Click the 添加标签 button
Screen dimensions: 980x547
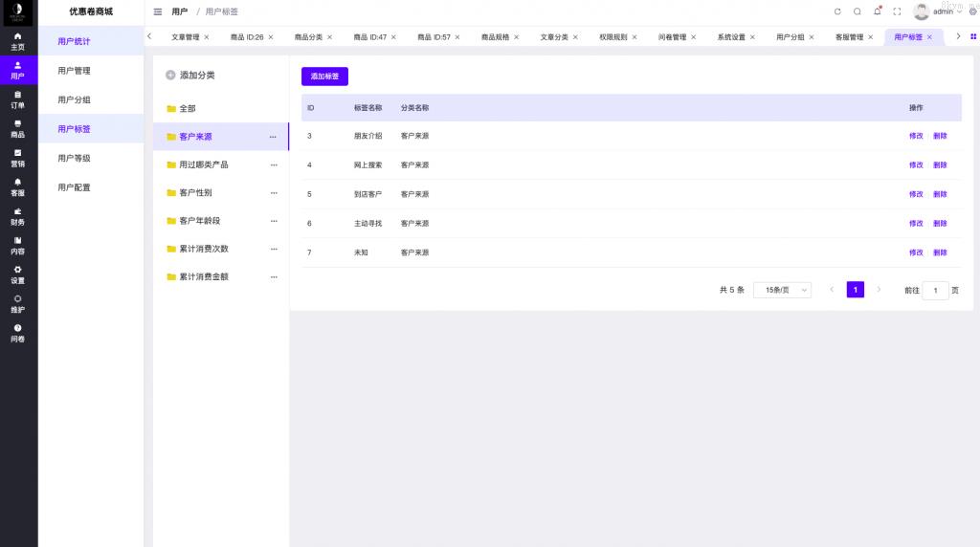point(324,77)
